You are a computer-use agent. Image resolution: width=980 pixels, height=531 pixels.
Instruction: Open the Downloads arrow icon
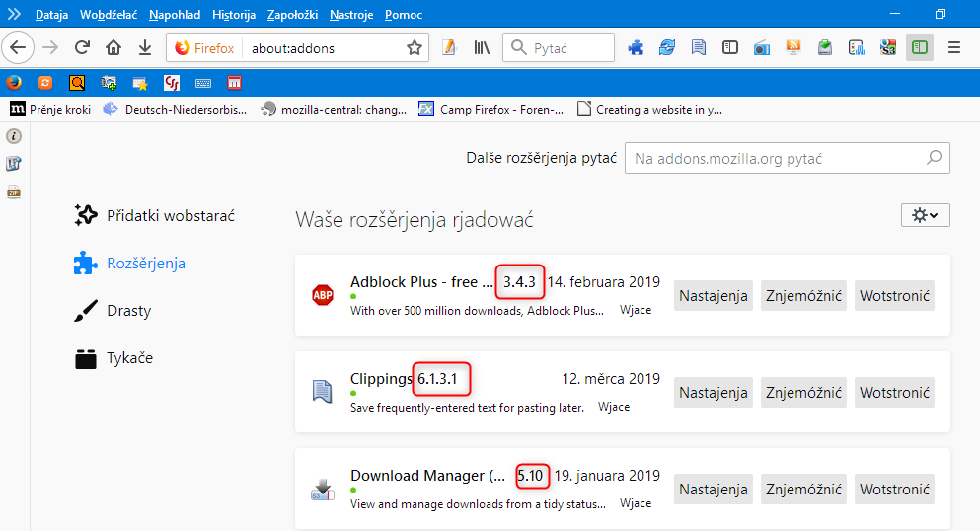click(145, 47)
